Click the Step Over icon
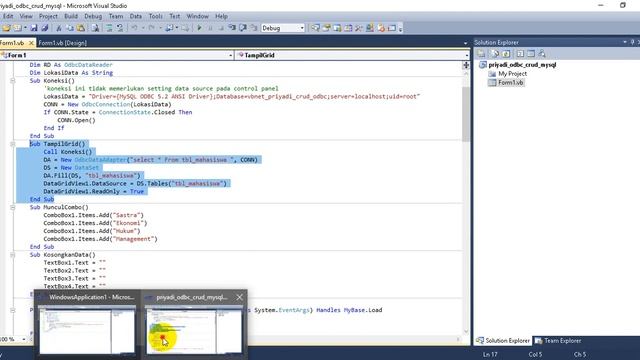This screenshot has height=360, width=640. (x=243, y=28)
